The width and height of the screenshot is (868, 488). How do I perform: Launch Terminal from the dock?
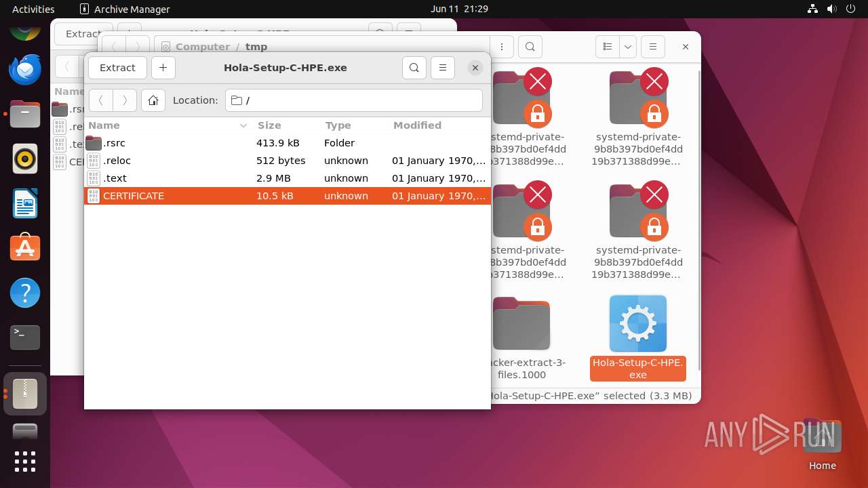coord(25,338)
